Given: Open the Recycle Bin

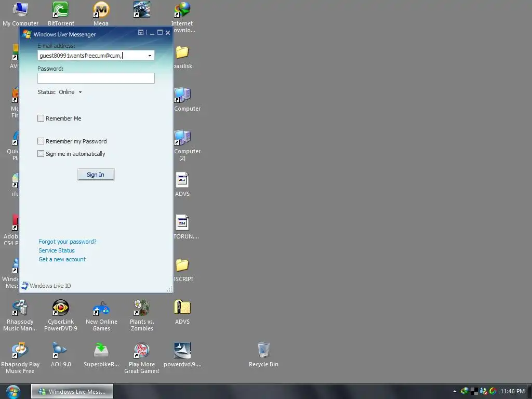Looking at the screenshot, I should click(263, 355).
